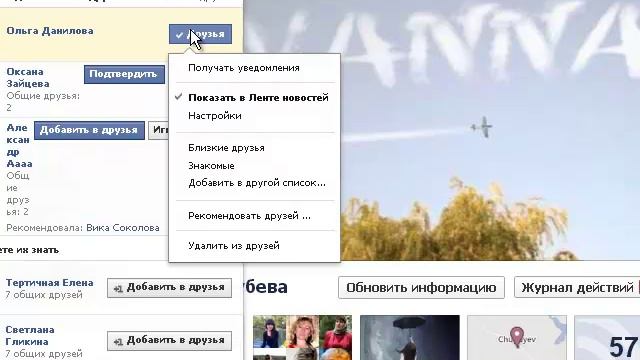Screen dimensions: 640x360
Task: Add Тертичная Елена to friends
Action: click(169, 288)
